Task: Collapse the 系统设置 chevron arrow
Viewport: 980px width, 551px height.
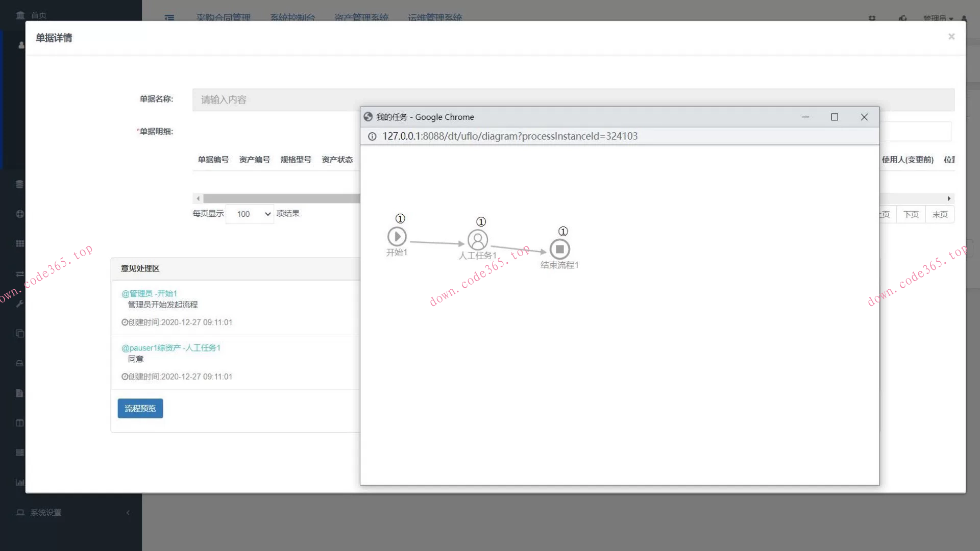Action: point(128,512)
